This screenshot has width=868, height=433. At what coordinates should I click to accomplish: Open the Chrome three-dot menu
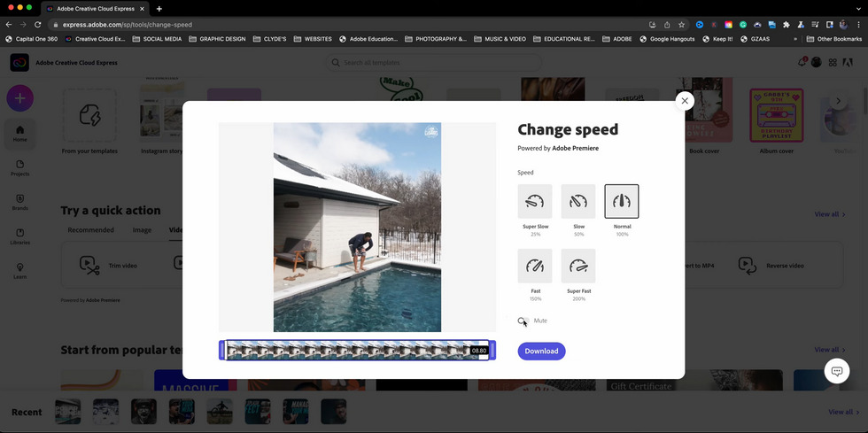(x=858, y=25)
